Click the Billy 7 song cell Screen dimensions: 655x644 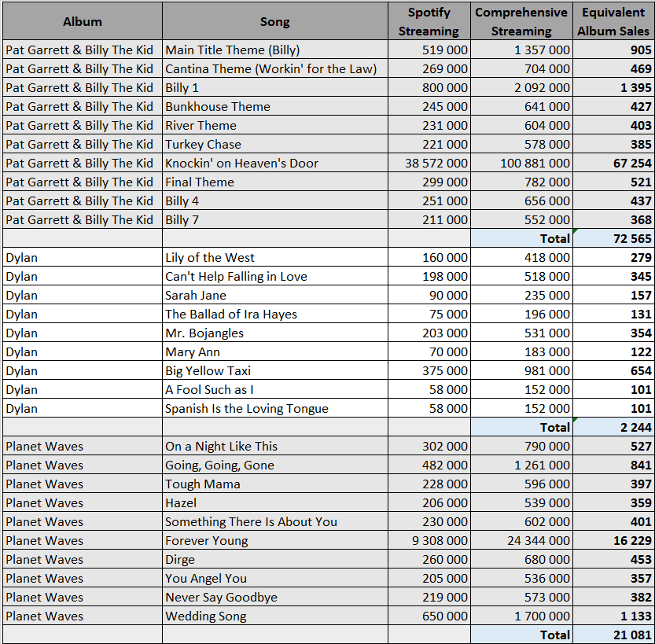pos(275,219)
